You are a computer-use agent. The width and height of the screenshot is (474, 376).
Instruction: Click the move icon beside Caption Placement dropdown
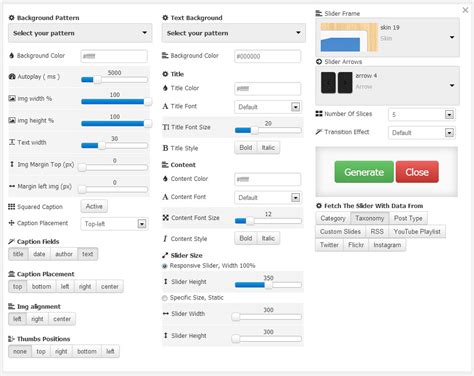point(11,223)
